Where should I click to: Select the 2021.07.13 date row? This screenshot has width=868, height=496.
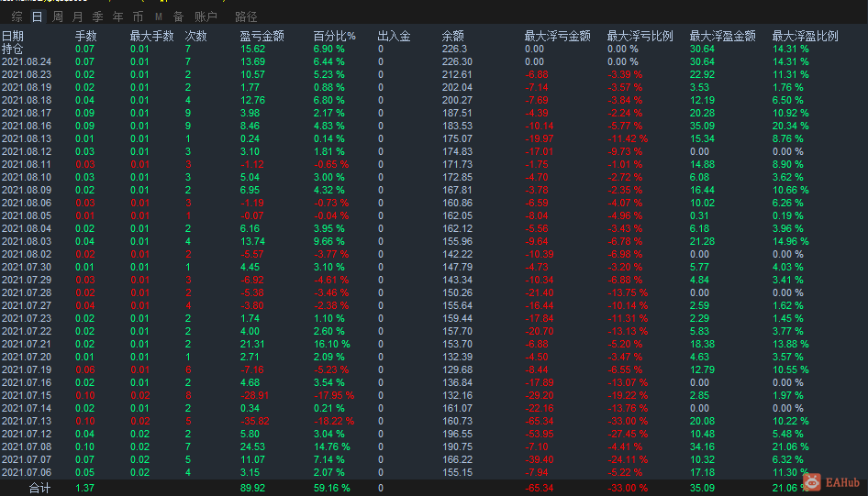tap(434, 421)
